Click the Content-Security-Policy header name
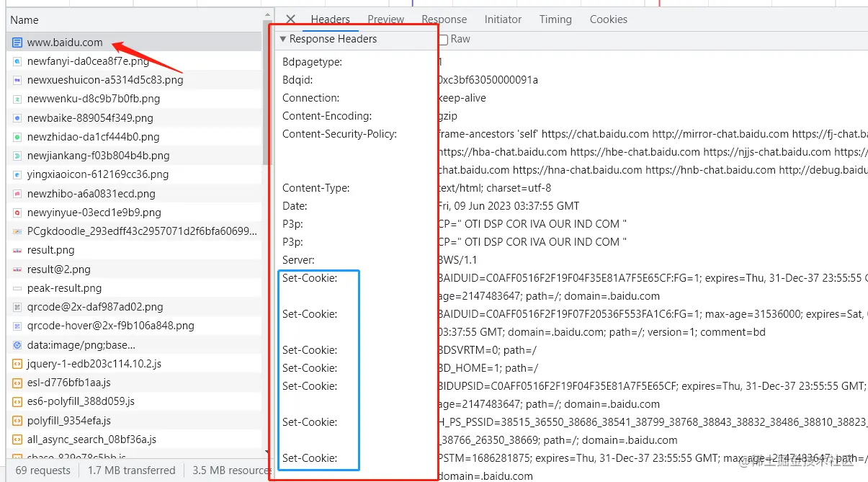Screen dimensions: 868x482 pos(340,134)
